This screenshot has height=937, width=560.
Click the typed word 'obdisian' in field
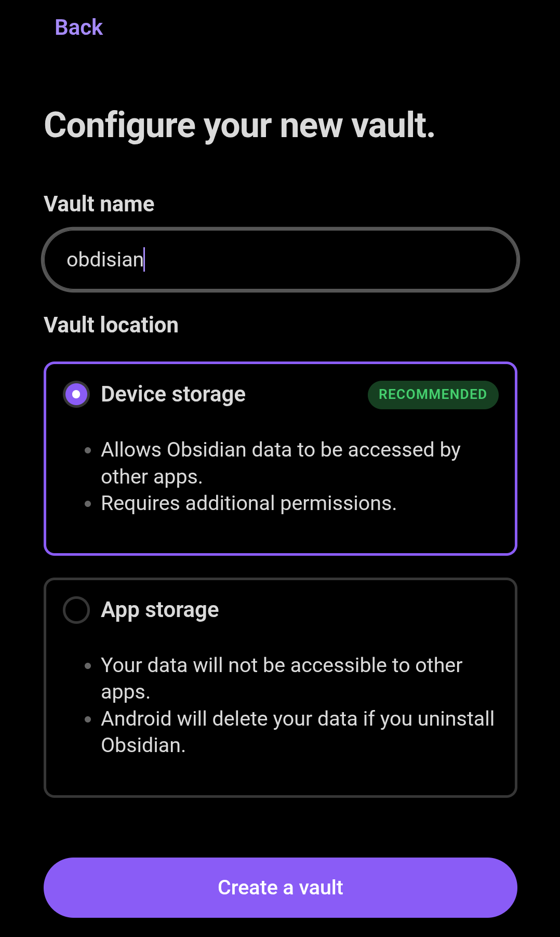105,260
